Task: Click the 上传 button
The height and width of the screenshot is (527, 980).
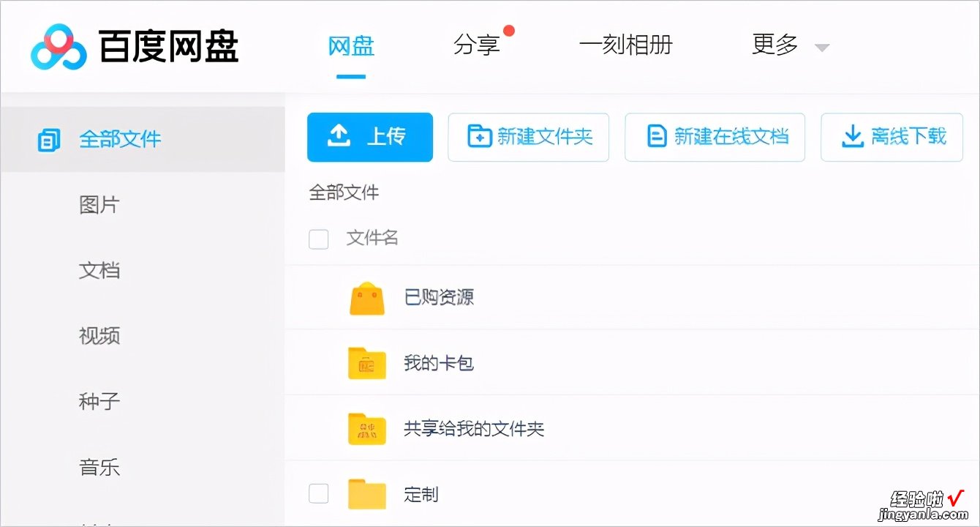Action: [x=370, y=136]
